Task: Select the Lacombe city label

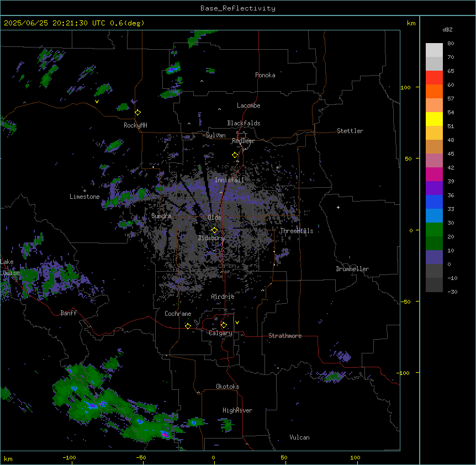Action: [x=248, y=105]
